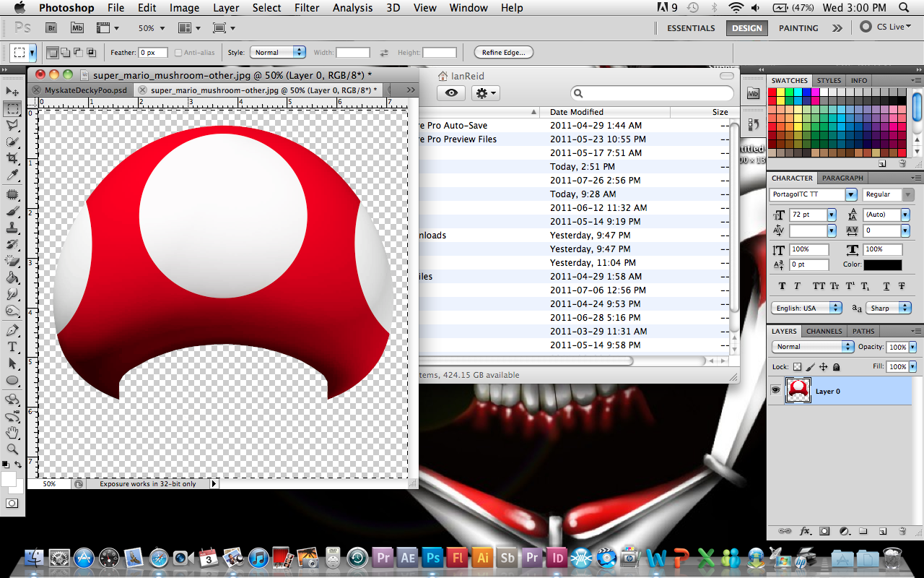Screen dimensions: 924x578
Task: Select the Pen tool
Action: click(12, 331)
